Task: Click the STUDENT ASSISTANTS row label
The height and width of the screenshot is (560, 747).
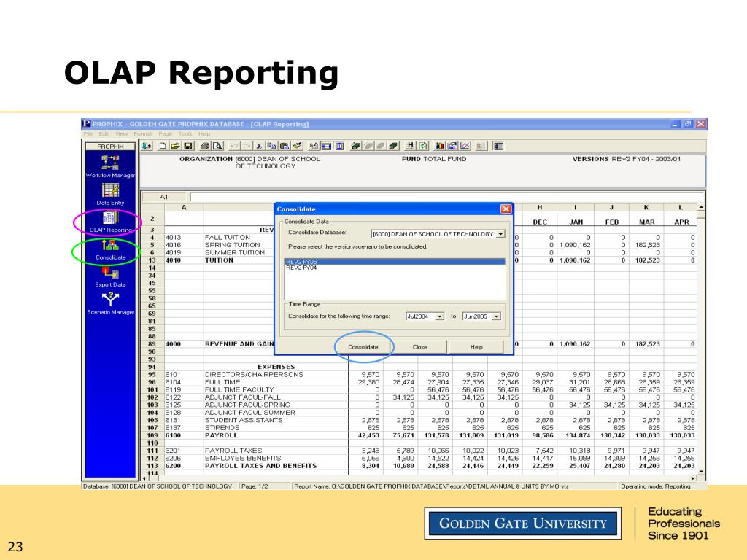Action: (244, 420)
